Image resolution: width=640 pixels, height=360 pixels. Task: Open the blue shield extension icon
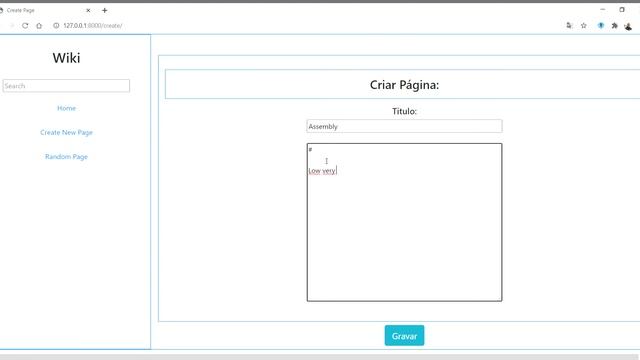[x=601, y=25]
